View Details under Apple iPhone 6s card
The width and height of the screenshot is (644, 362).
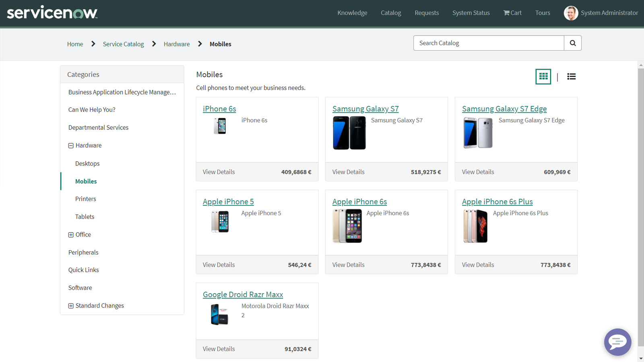point(348,265)
